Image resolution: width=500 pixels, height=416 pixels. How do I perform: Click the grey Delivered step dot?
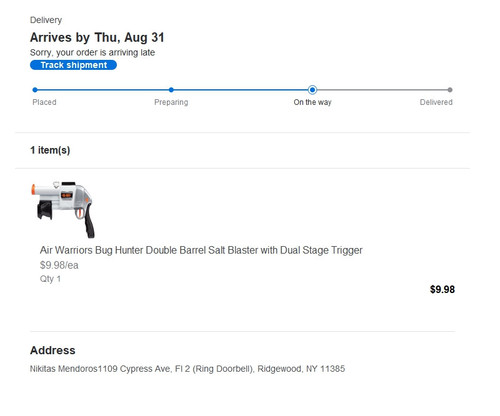(x=450, y=90)
